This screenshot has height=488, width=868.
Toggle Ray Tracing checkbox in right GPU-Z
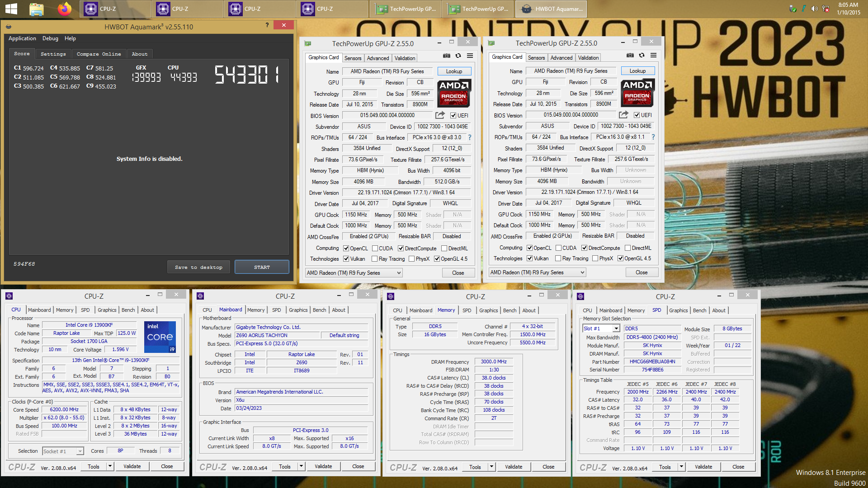click(558, 258)
